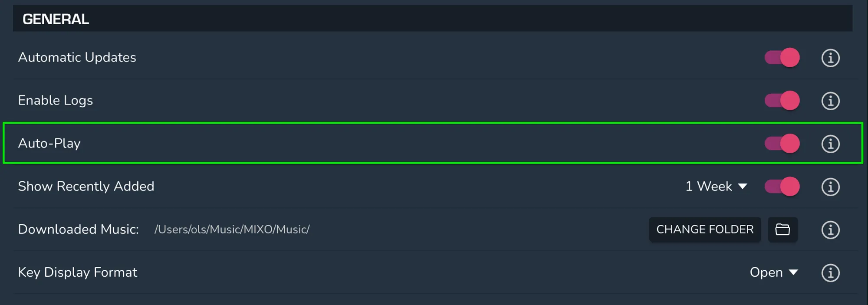This screenshot has width=868, height=305.
Task: View info about Show Recently Added
Action: click(830, 187)
